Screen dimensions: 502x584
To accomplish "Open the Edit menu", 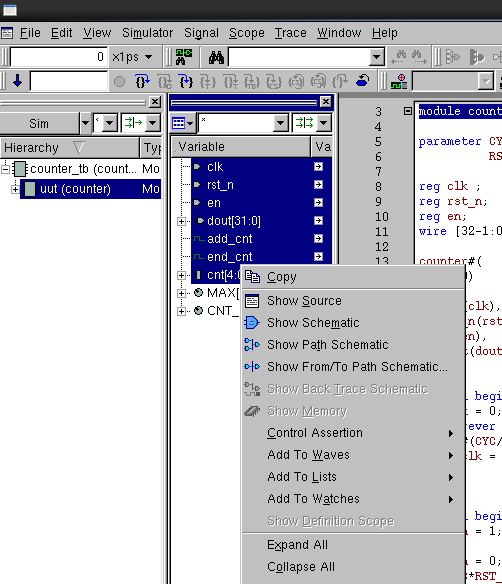I will click(x=61, y=33).
